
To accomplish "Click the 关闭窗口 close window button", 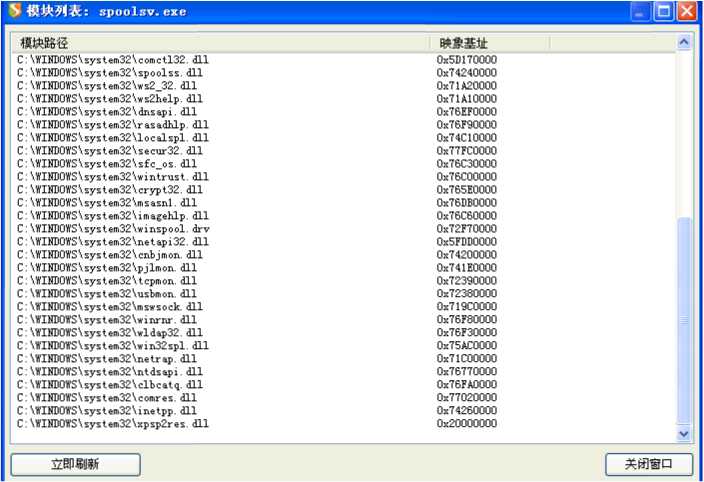I will (649, 464).
